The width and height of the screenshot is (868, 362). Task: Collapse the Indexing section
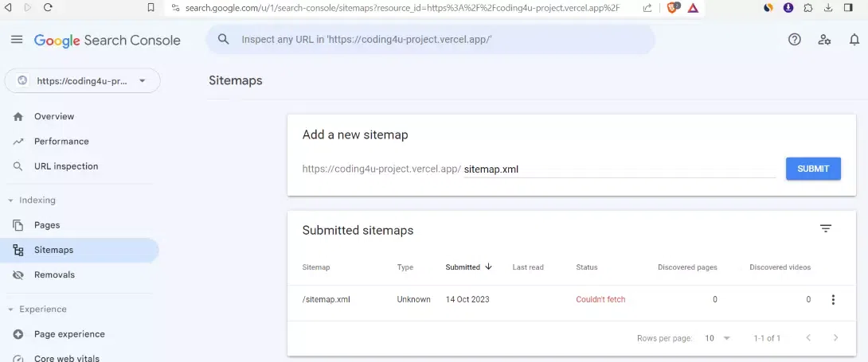click(10, 200)
